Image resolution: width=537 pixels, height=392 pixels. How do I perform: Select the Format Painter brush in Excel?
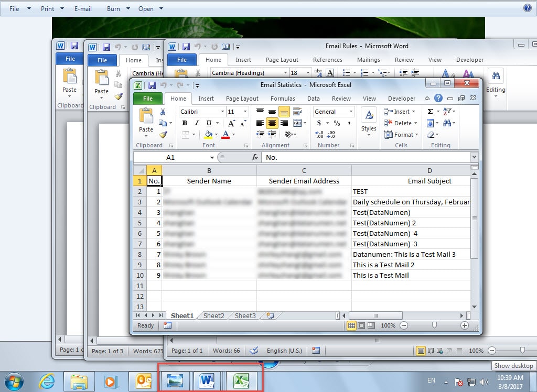click(163, 135)
